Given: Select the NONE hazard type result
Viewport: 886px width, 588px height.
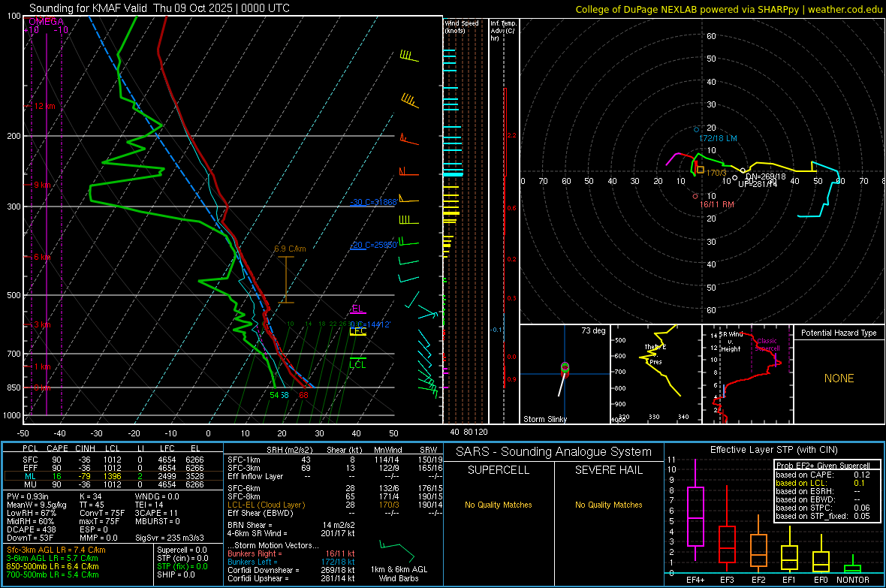Looking at the screenshot, I should tap(839, 378).
